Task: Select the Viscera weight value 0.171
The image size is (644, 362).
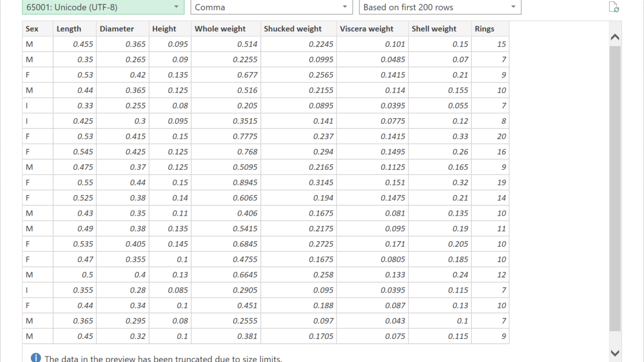Action: click(372, 244)
